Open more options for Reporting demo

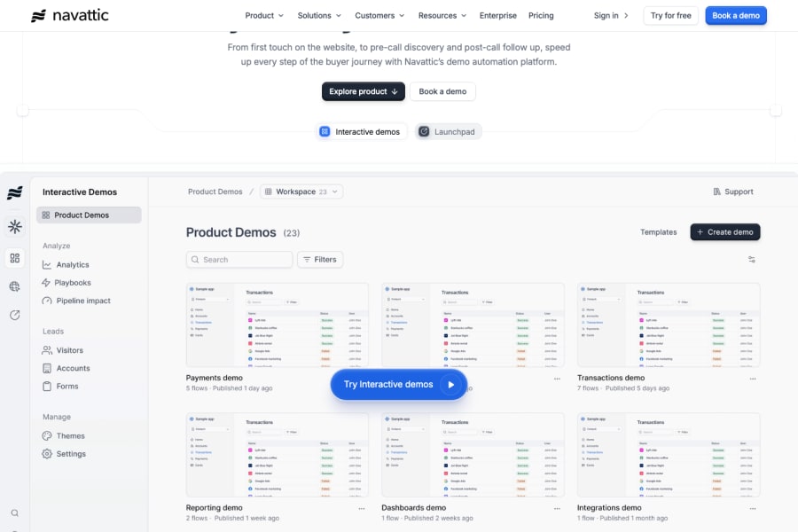coord(362,509)
